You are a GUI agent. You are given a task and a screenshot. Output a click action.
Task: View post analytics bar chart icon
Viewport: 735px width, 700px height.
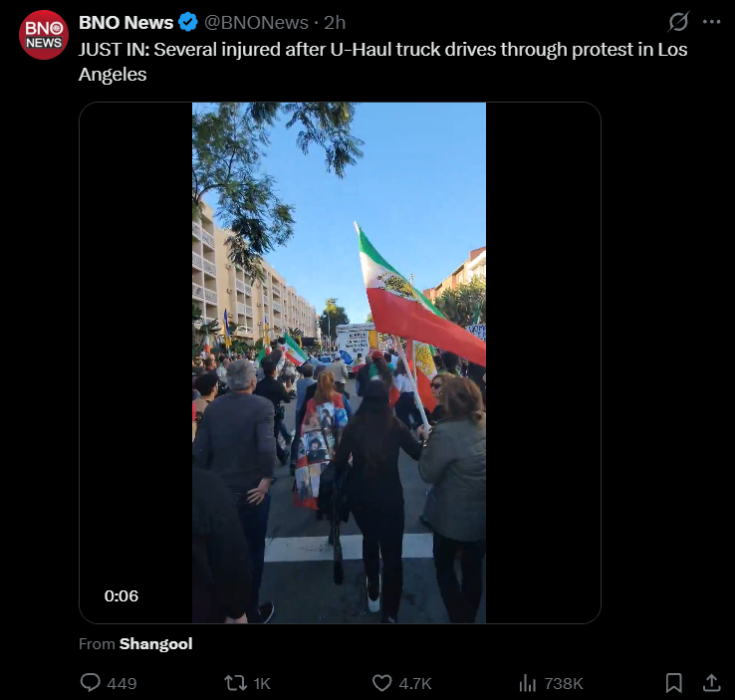tap(527, 683)
